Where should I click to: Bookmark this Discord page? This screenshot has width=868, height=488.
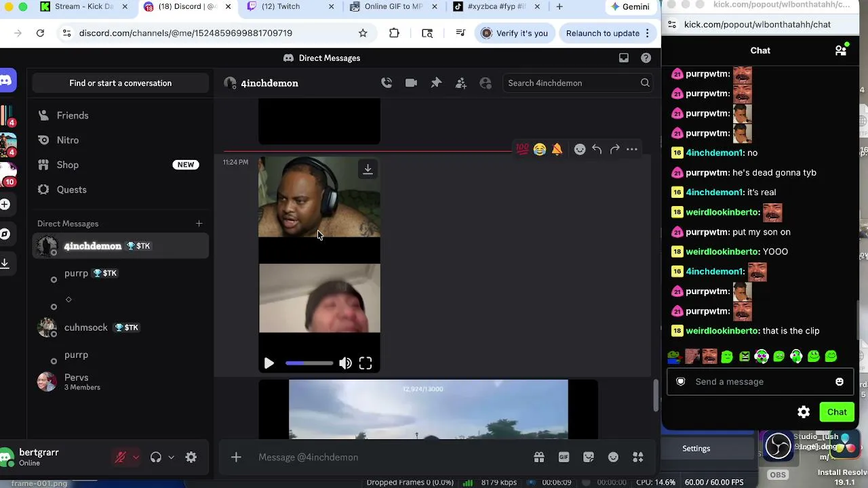tap(363, 33)
